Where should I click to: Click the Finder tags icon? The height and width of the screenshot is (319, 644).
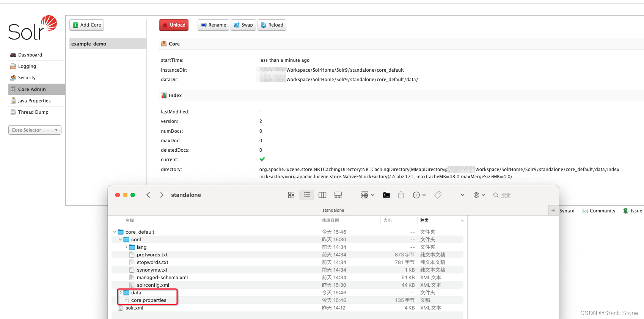click(x=438, y=195)
